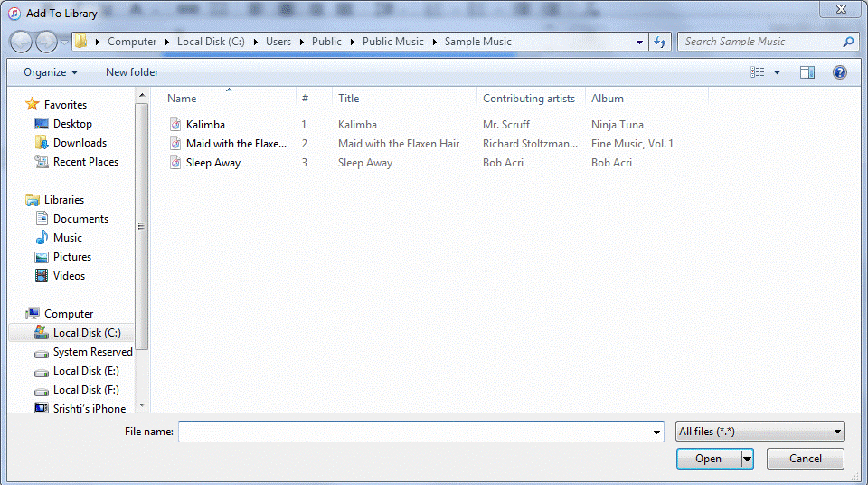Click Public in the address breadcrumb
Viewport: 868px width, 485px height.
coord(326,42)
